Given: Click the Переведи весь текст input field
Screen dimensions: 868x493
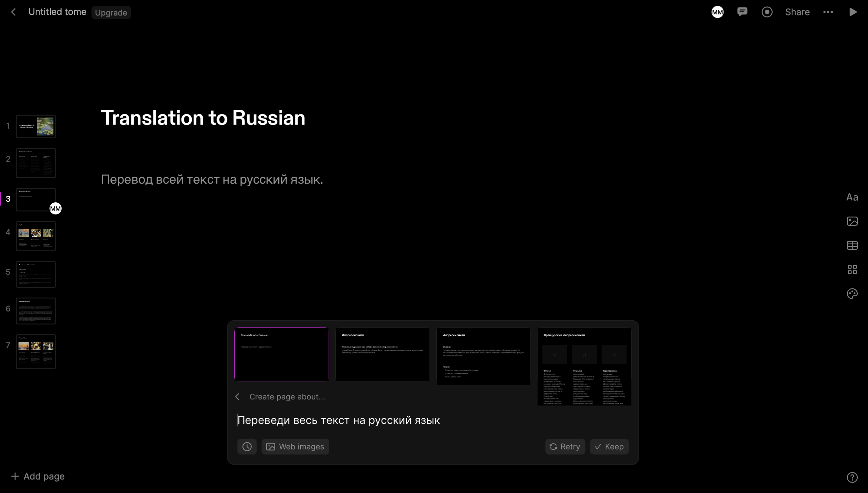Looking at the screenshot, I should [x=433, y=420].
